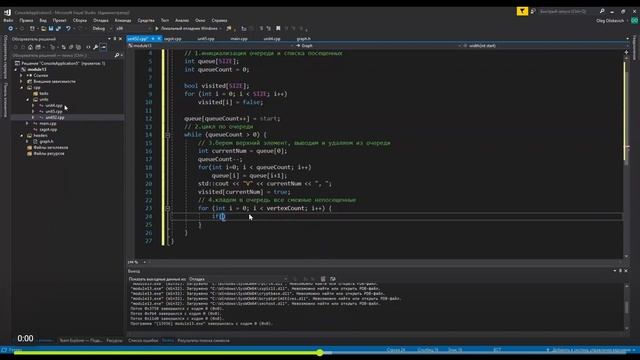Select graph.h in Solution Explorer
Viewport: 640px width, 360px height.
[x=46, y=142]
